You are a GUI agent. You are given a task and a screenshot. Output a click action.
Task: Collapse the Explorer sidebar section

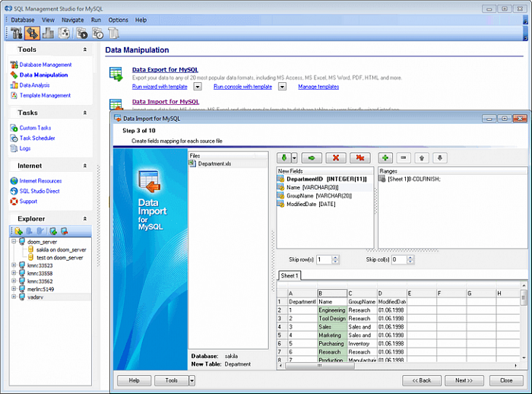point(85,219)
